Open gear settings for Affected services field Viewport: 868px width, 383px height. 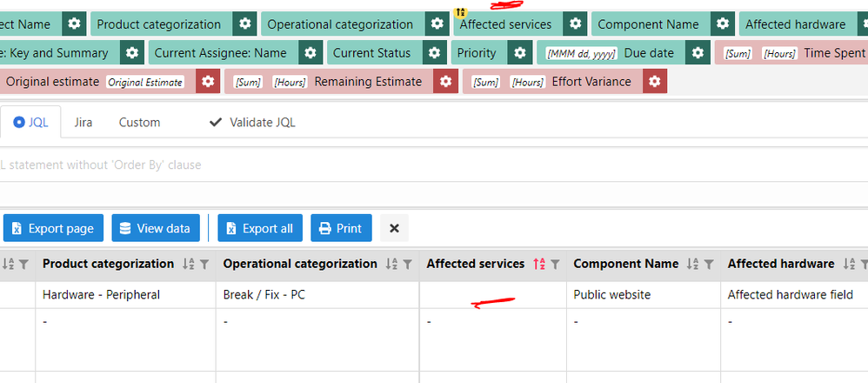point(576,24)
